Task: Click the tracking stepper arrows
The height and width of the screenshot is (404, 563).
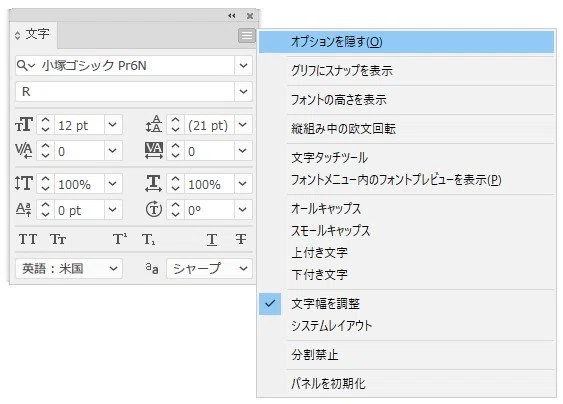Action: pyautogui.click(x=175, y=150)
